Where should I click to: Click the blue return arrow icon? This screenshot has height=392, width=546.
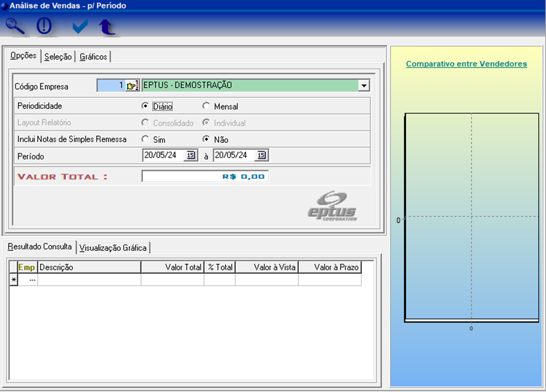(107, 27)
